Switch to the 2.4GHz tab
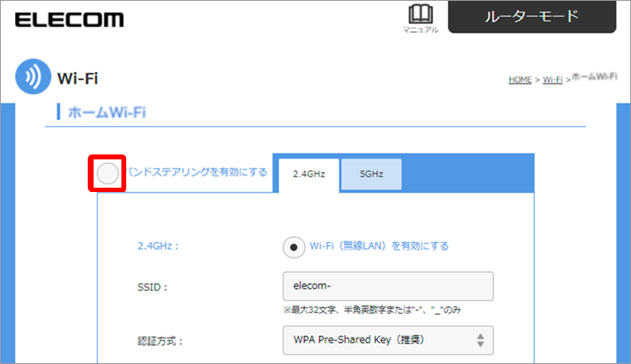The height and width of the screenshot is (364, 631). [x=308, y=174]
